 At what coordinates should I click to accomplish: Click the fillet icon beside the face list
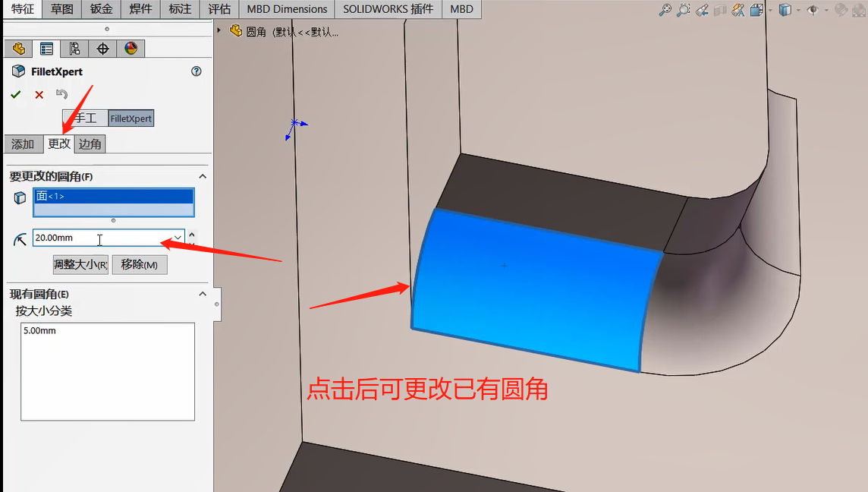pyautogui.click(x=20, y=198)
